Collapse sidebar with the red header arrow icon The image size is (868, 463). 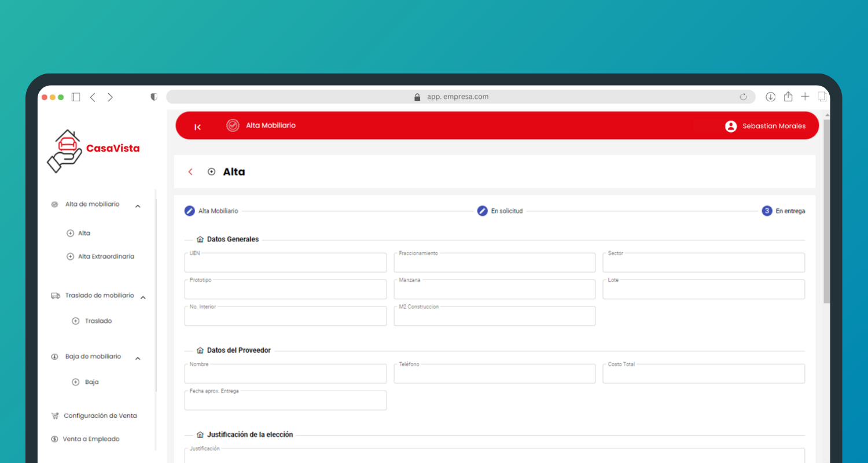[197, 127]
